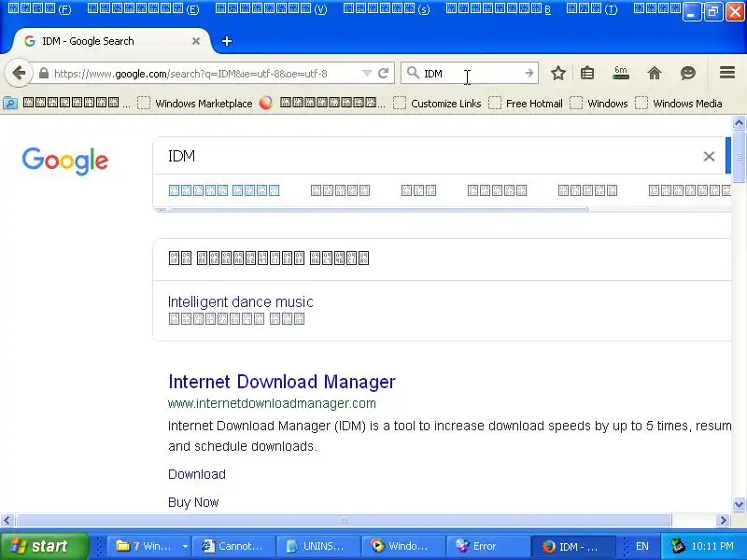Open the menu bar item labeled (T)
The image size is (747, 560).
pos(592,8)
